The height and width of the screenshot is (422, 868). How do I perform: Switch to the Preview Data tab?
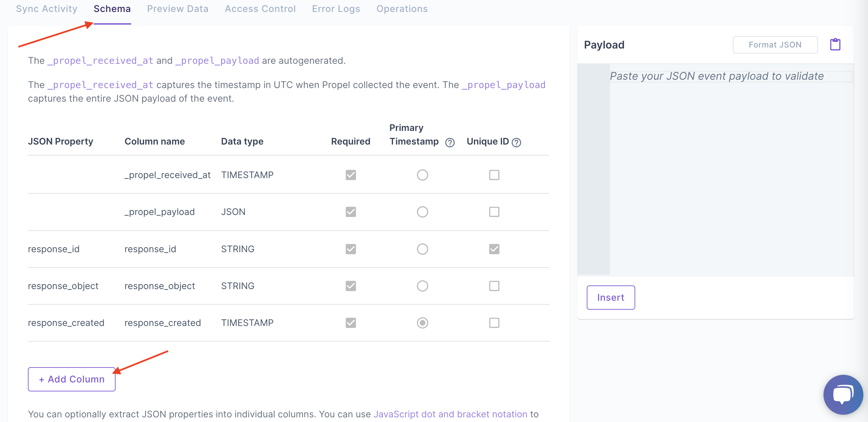tap(178, 9)
